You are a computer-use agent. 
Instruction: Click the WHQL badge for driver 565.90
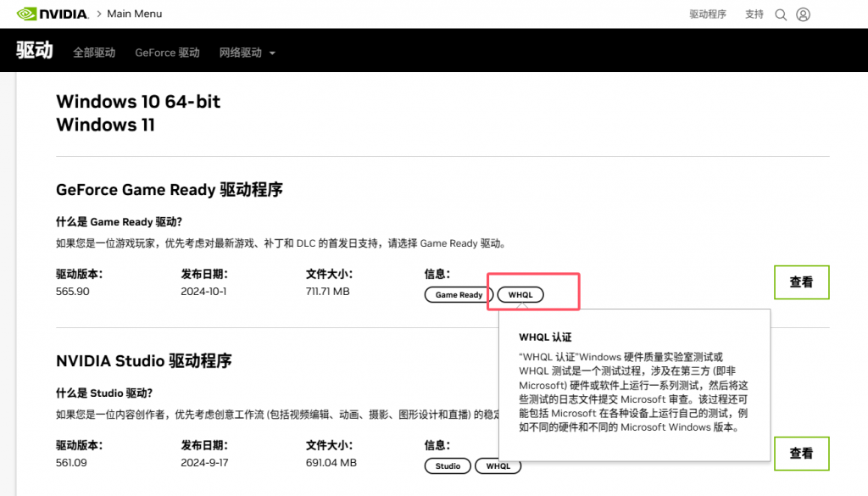520,295
